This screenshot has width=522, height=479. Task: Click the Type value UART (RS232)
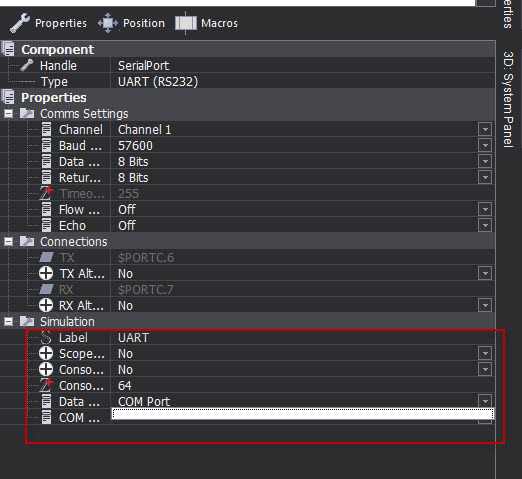[158, 82]
